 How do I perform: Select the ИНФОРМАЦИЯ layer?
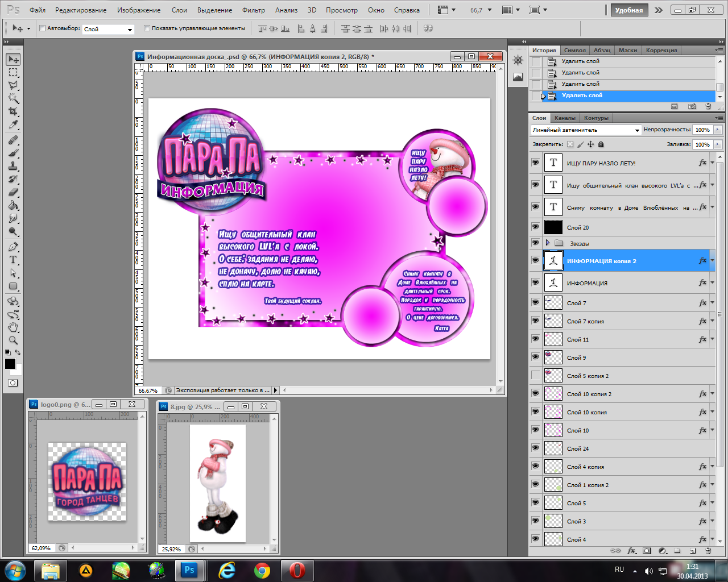coord(587,283)
